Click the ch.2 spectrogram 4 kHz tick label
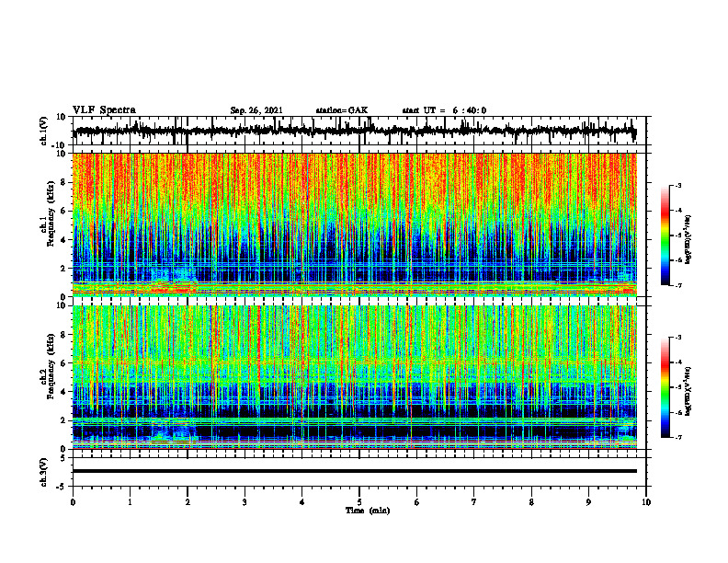728x563 pixels. pos(64,392)
